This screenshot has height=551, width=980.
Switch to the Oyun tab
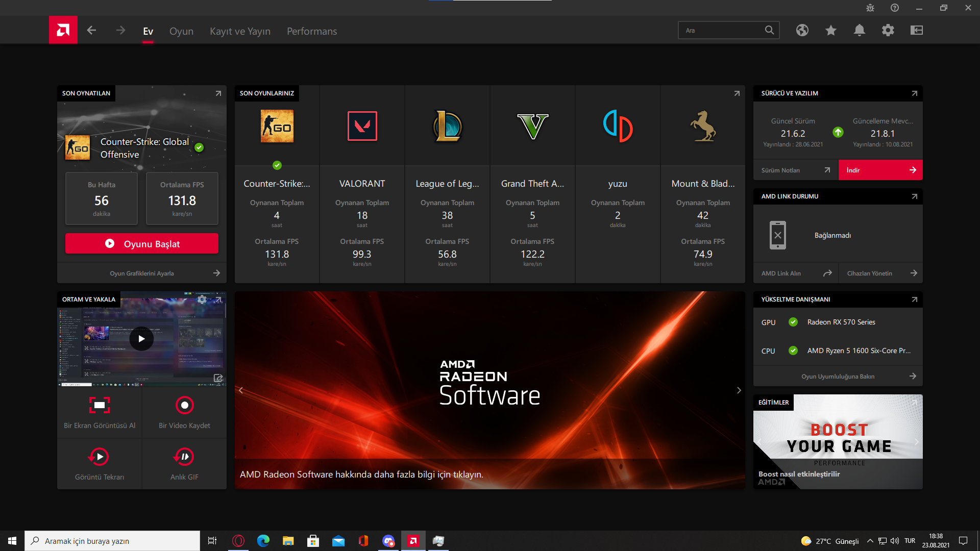181,31
